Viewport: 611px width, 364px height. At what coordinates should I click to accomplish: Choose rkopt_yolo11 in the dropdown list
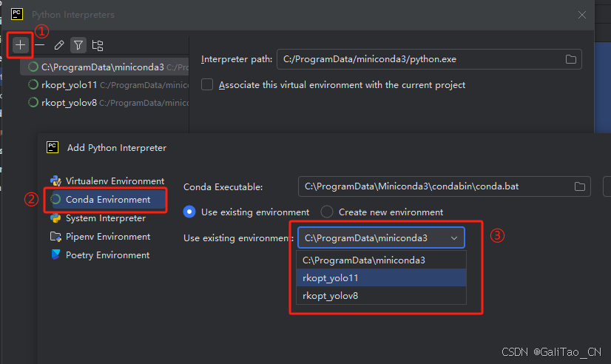[x=381, y=278]
